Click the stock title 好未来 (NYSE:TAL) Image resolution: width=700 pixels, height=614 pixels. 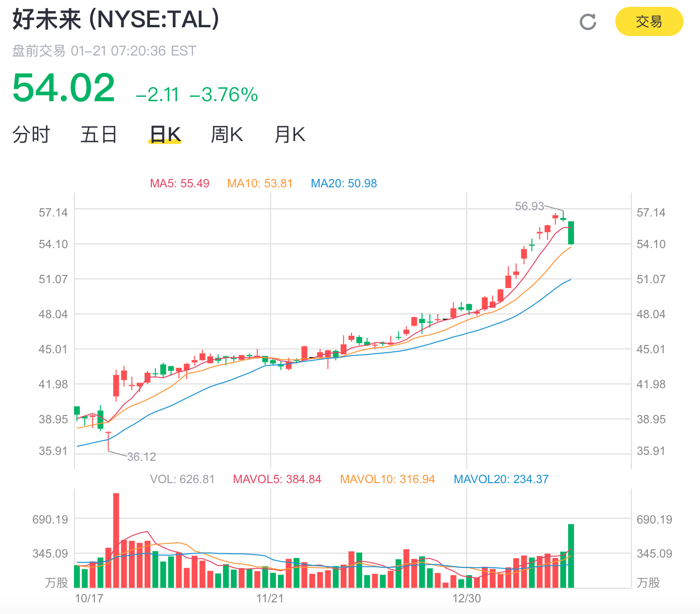pyautogui.click(x=116, y=19)
